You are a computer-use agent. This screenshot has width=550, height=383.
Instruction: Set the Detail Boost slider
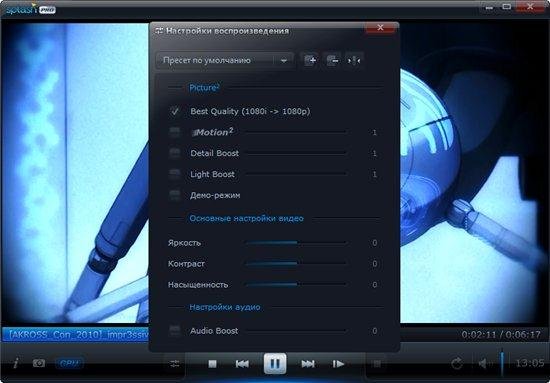click(x=296, y=153)
